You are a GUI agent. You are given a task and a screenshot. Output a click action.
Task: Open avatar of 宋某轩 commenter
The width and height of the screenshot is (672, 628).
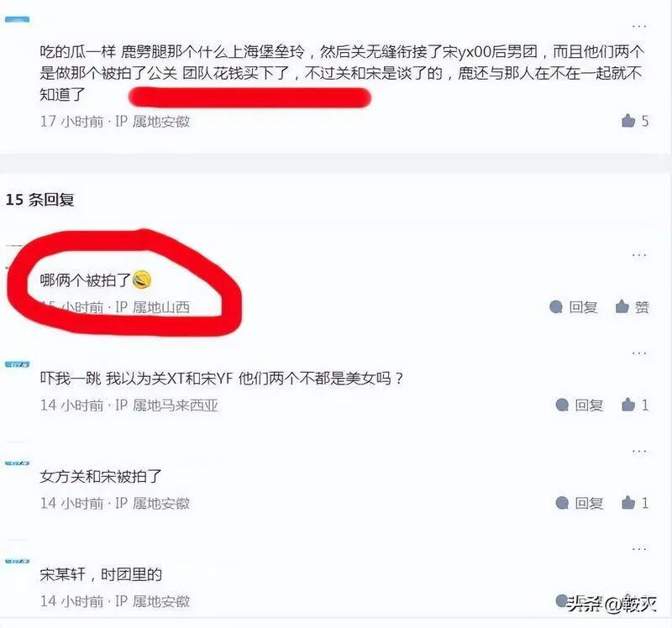17,561
